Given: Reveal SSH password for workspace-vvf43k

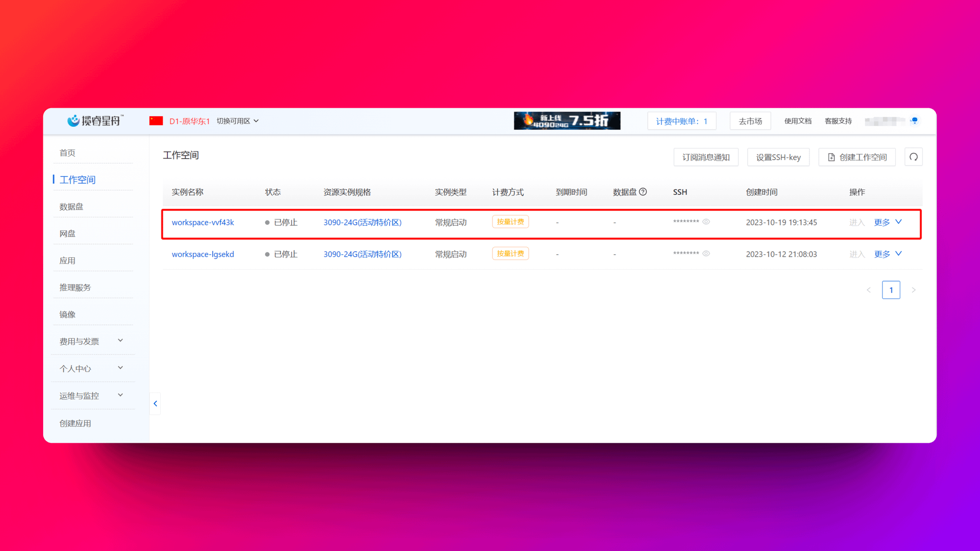Looking at the screenshot, I should [x=706, y=222].
